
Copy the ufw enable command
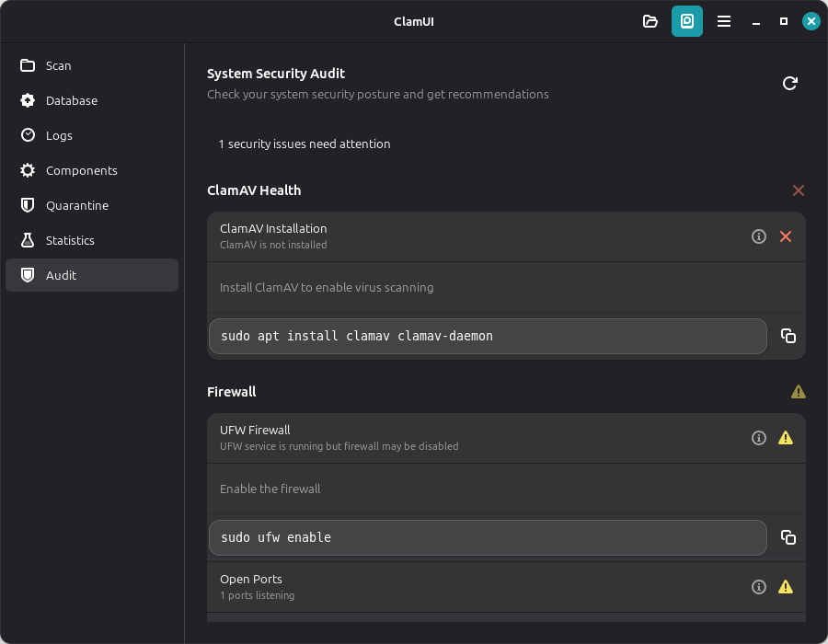point(788,537)
